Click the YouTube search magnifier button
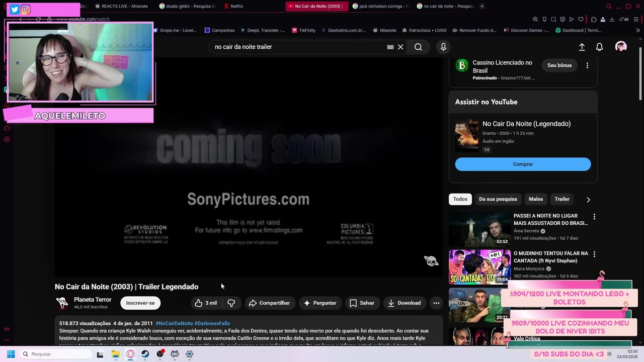The image size is (644, 362). (x=418, y=47)
